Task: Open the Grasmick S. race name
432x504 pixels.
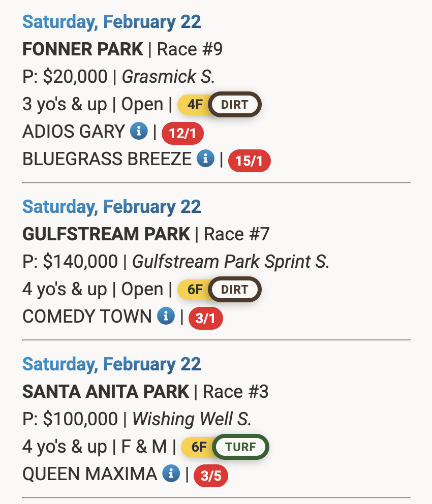Action: tap(168, 77)
